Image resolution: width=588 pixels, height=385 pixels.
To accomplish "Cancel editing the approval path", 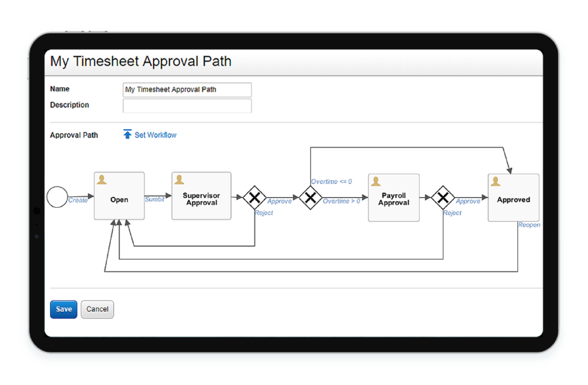I will coord(97,309).
